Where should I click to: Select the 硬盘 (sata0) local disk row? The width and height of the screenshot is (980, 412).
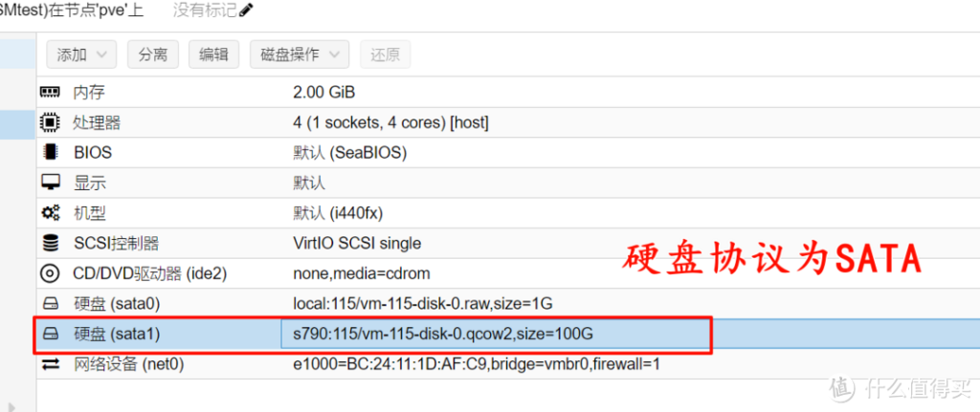coord(508,304)
